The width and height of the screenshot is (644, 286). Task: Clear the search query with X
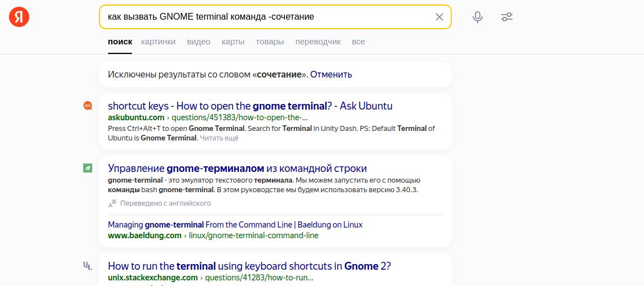tap(439, 17)
